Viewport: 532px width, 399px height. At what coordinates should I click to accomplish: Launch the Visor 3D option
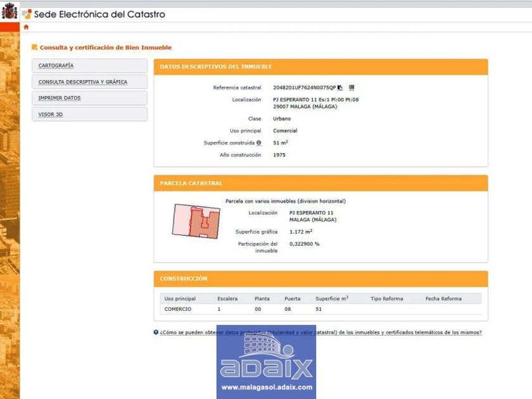pyautogui.click(x=51, y=115)
